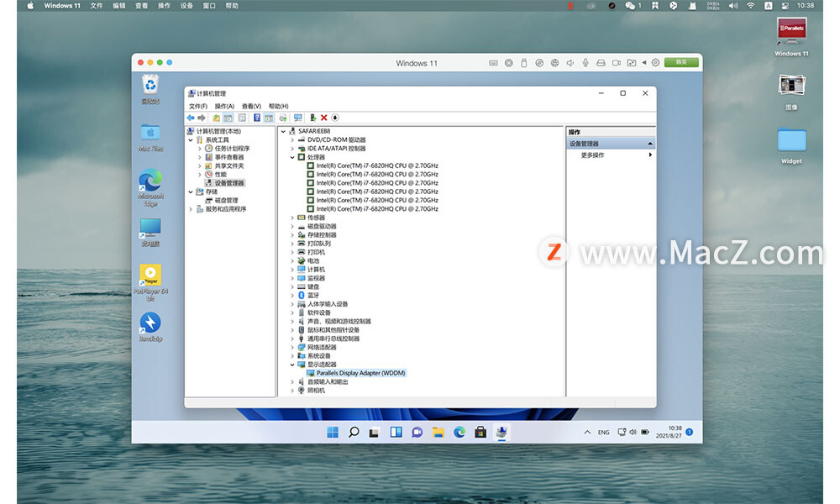Click the green 购买 button in Parallels window
This screenshot has width=840, height=504.
pos(681,63)
